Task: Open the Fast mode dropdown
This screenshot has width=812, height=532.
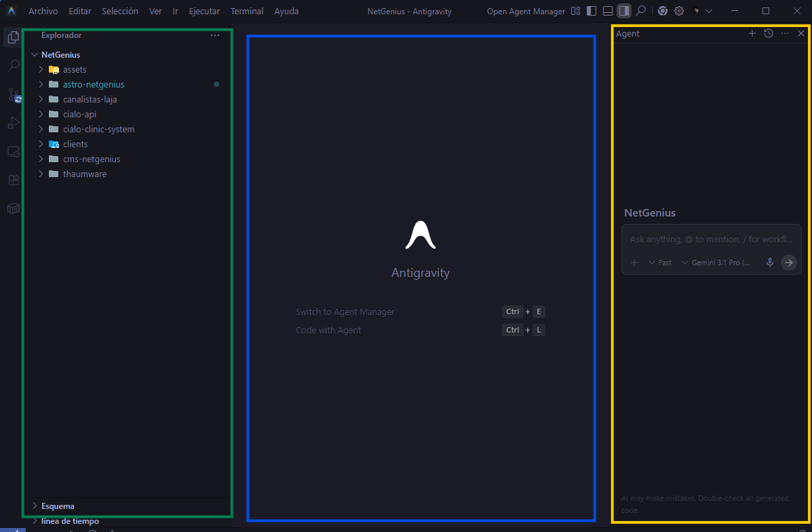Action: [660, 263]
